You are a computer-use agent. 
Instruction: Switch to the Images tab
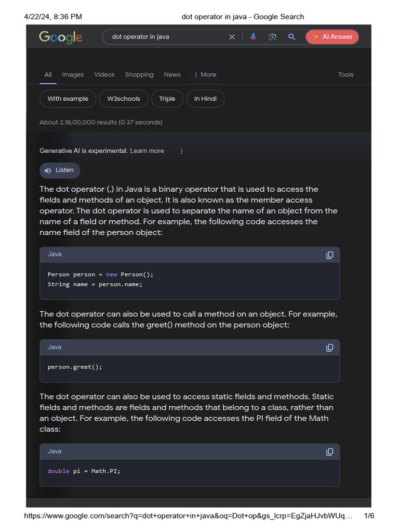coord(73,75)
